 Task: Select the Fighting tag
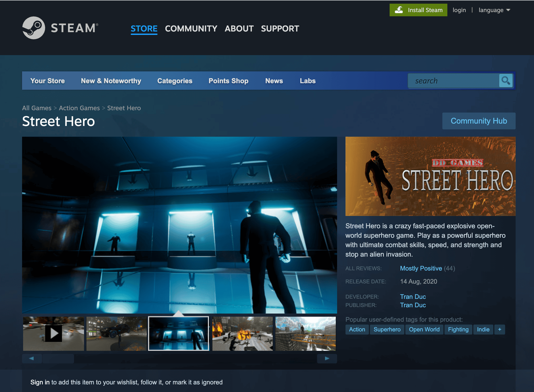pos(458,330)
